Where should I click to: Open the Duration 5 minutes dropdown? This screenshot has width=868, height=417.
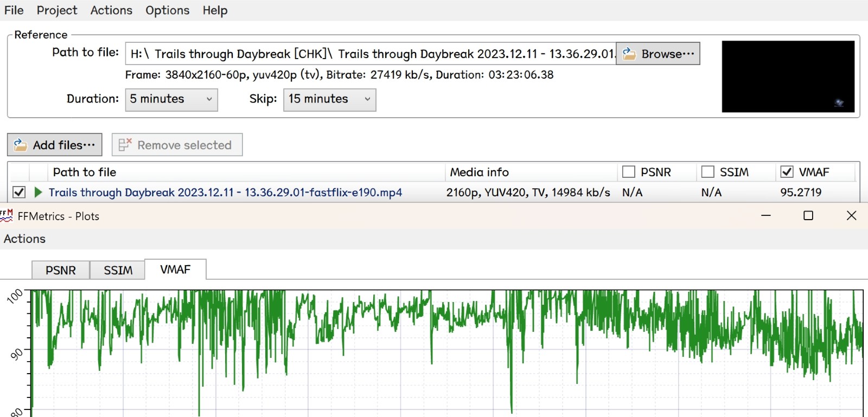pyautogui.click(x=171, y=100)
